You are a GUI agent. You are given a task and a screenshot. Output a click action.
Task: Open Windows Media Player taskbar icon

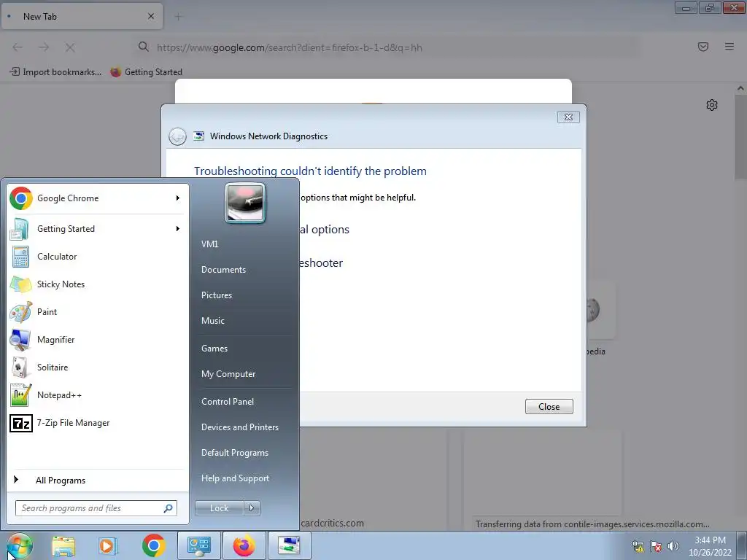tap(108, 545)
